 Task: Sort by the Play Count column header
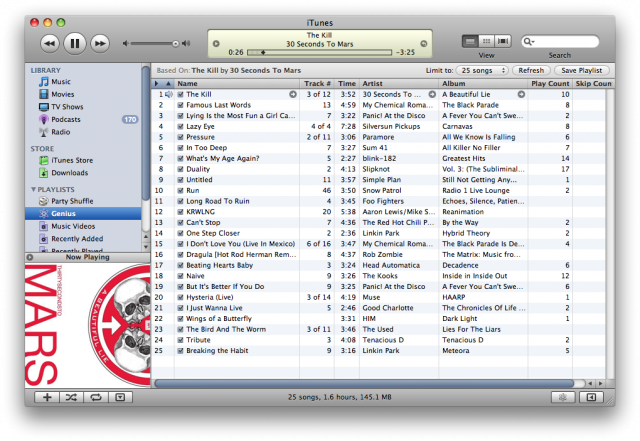pos(550,84)
